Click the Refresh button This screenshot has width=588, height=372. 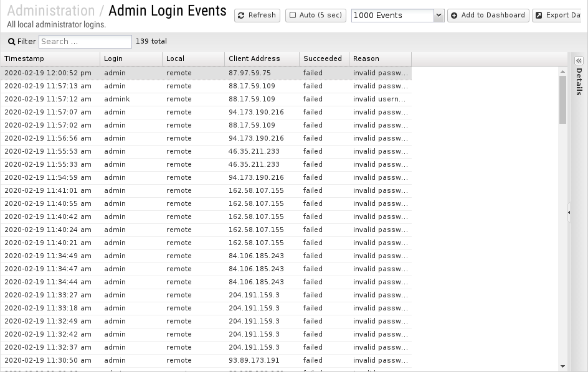point(257,16)
